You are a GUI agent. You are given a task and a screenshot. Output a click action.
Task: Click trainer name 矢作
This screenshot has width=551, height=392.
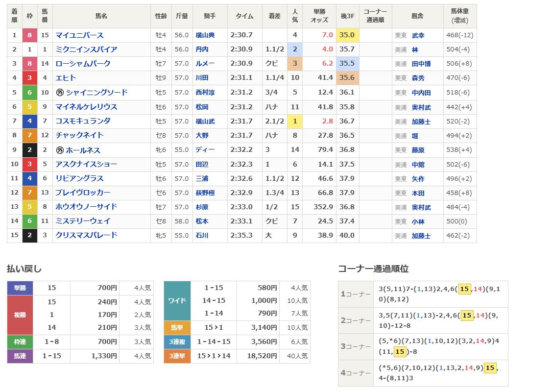[x=418, y=179]
